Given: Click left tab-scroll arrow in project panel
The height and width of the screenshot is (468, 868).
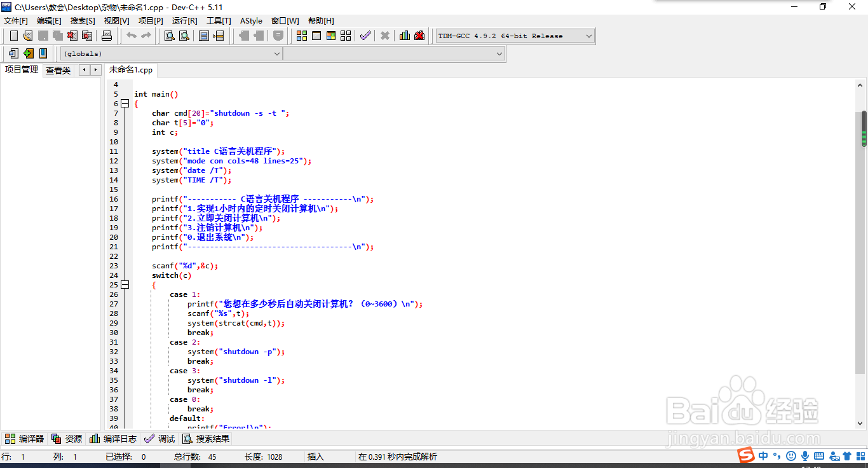Looking at the screenshot, I should 84,70.
